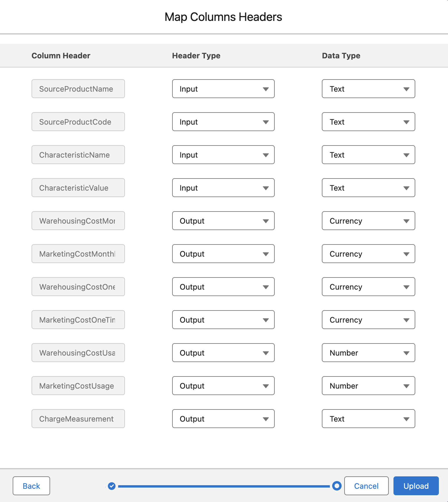The height and width of the screenshot is (502, 448).
Task: Click the WarehousingCostOne column header field
Action: [x=78, y=287]
